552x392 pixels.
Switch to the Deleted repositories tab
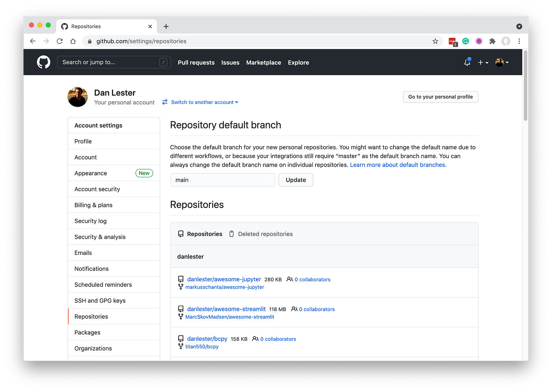click(x=265, y=234)
